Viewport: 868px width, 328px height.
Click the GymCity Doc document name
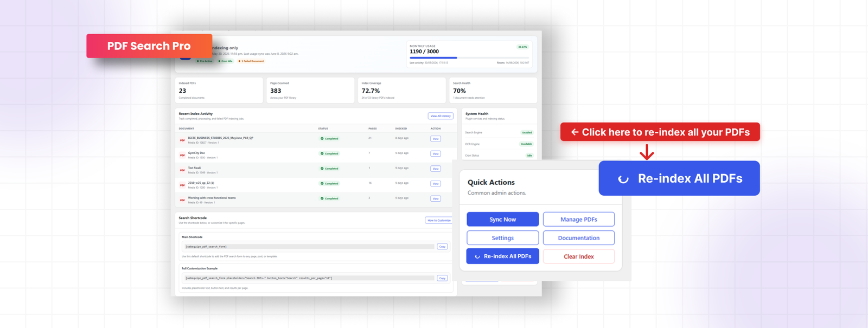click(196, 153)
